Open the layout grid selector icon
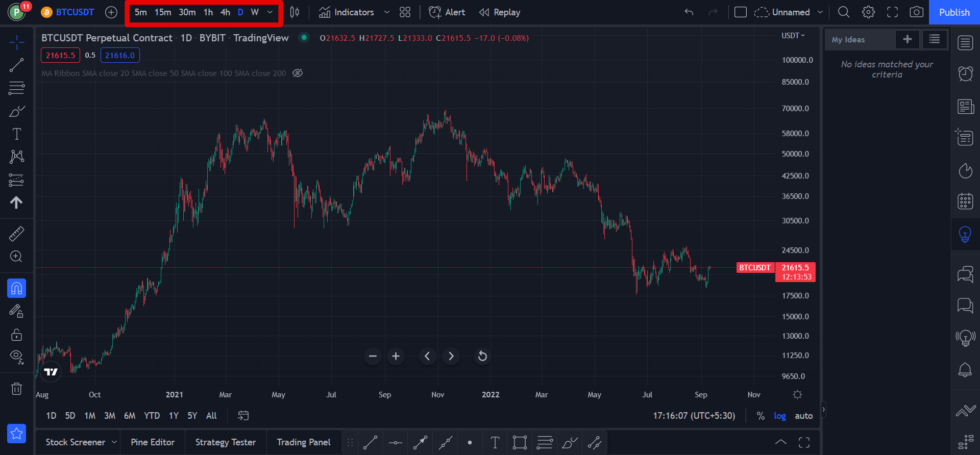This screenshot has height=455, width=980. (405, 12)
